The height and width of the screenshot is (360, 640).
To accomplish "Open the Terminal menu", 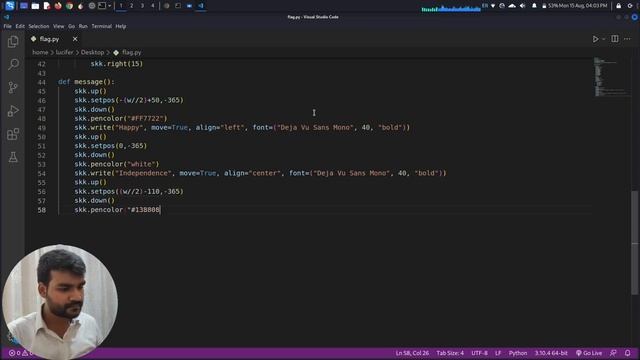I will tap(102, 26).
